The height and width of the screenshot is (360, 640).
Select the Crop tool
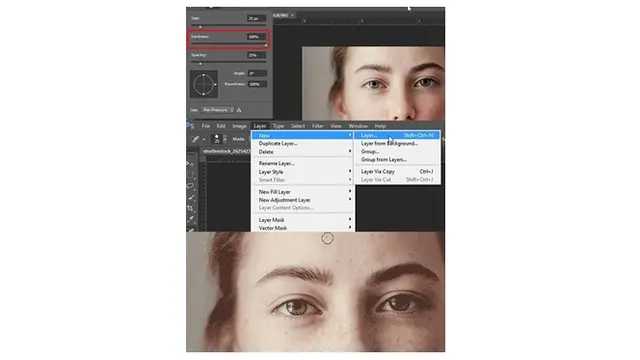tap(191, 208)
